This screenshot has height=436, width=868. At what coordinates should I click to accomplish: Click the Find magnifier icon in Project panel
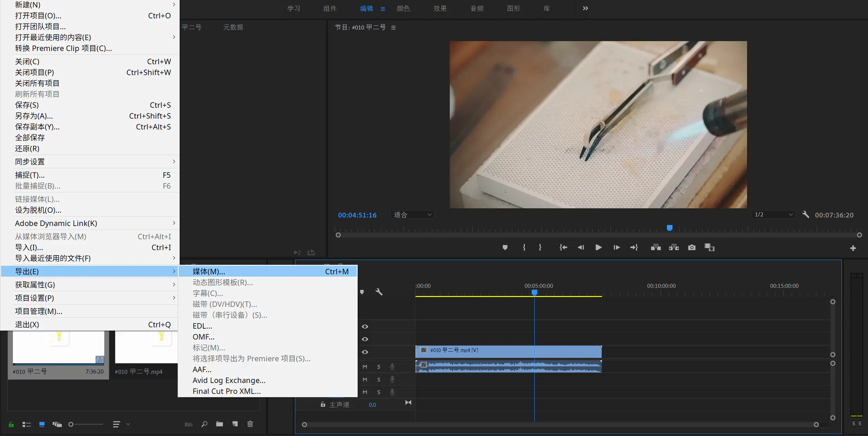[x=204, y=424]
